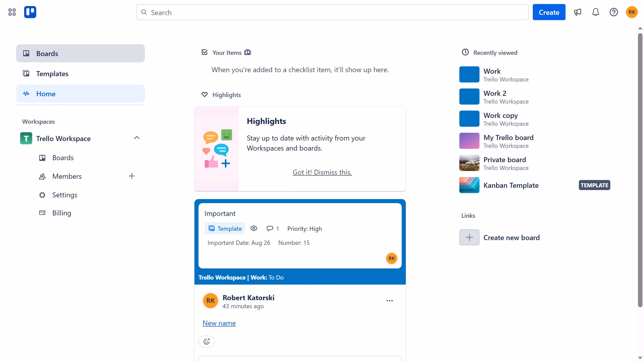Click the Recently viewed clock icon

[465, 52]
